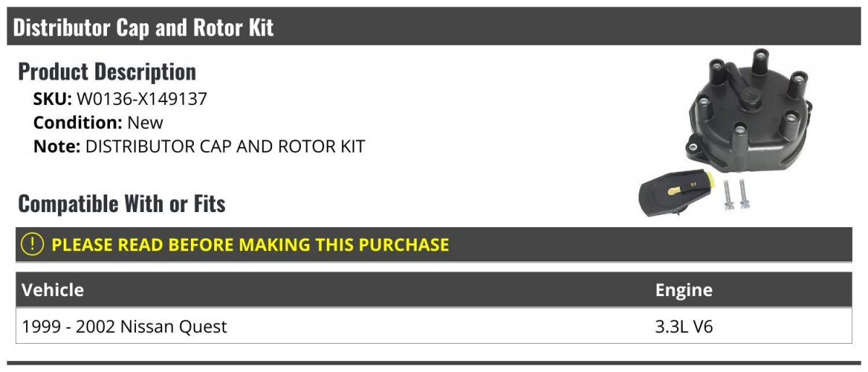Select the 1999 - 2002 Nissan Quest row
Viewport: 868px width, 372px height.
[x=434, y=326]
